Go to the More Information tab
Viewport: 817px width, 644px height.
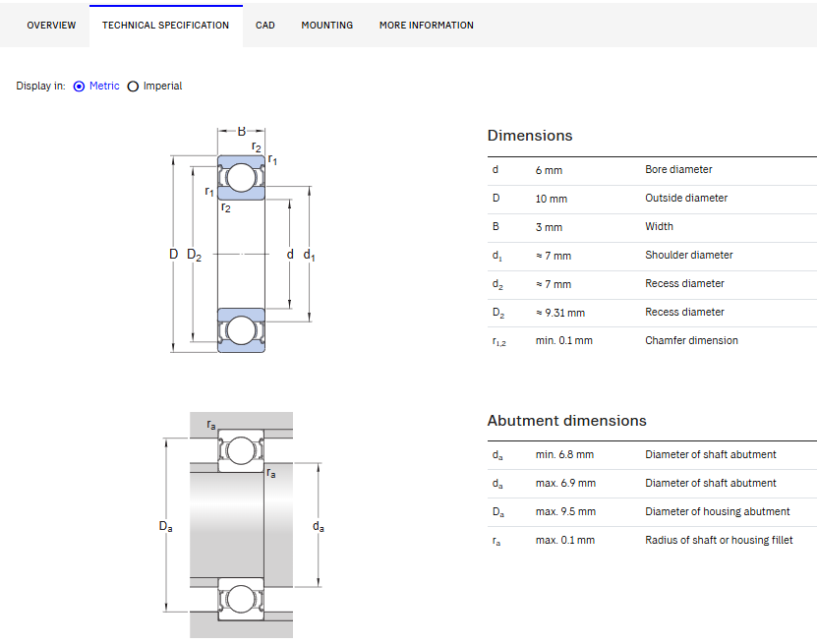[427, 25]
